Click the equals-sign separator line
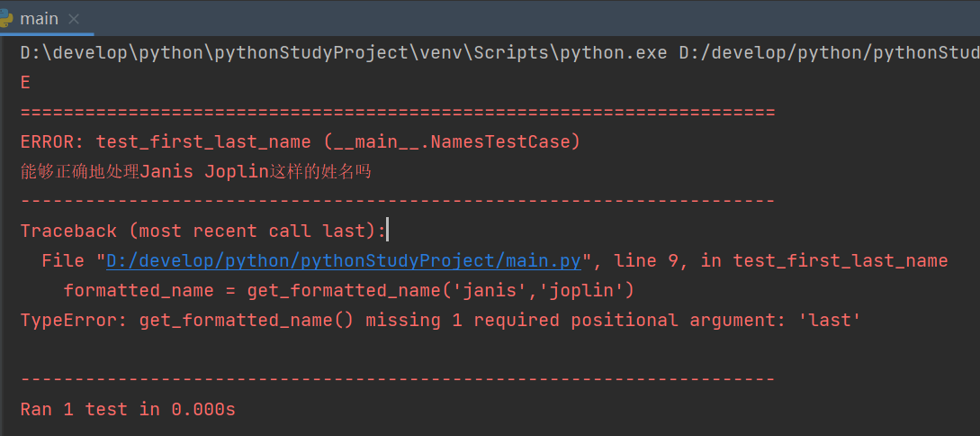980x436 pixels. coord(396,113)
